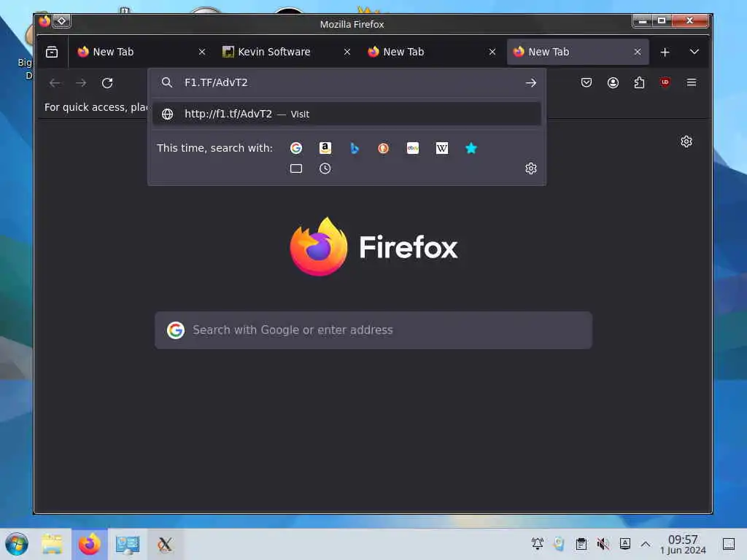Image resolution: width=747 pixels, height=560 pixels.
Task: Select the active fourth New Tab
Action: tap(578, 52)
